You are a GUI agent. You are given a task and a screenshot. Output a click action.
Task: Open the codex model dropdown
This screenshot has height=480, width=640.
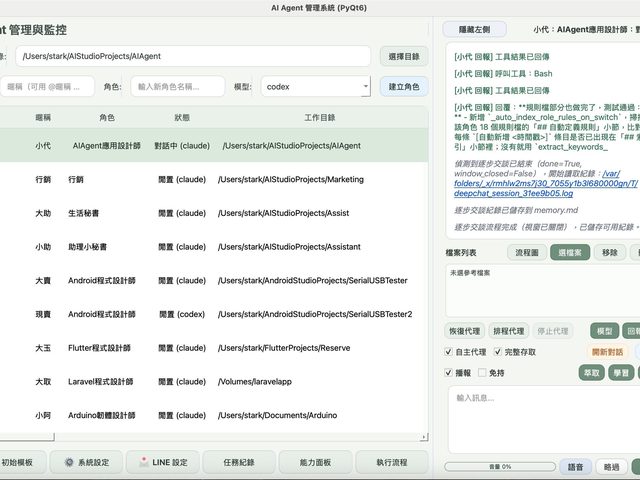tap(316, 87)
